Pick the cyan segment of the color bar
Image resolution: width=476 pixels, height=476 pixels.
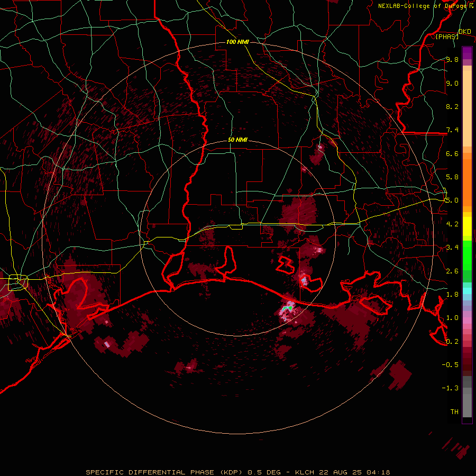467,291
